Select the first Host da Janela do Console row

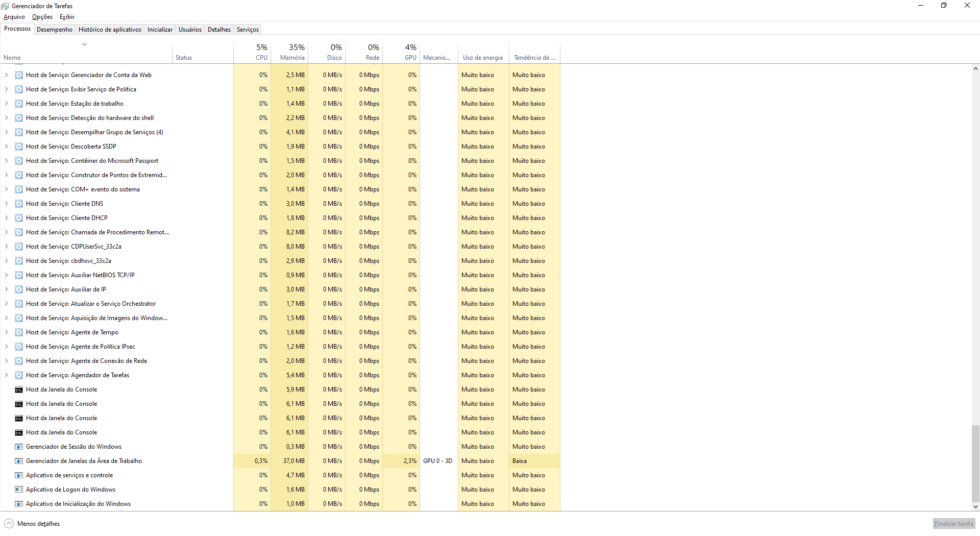[x=280, y=389]
